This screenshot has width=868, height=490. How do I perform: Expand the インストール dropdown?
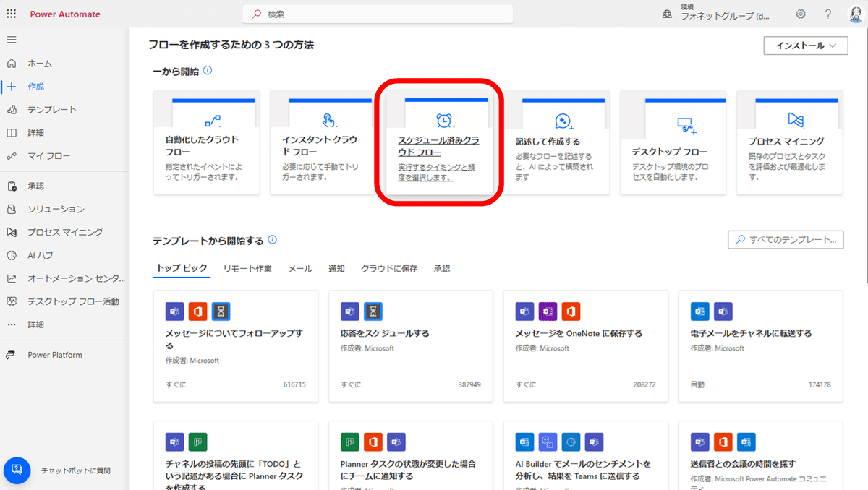coord(806,46)
